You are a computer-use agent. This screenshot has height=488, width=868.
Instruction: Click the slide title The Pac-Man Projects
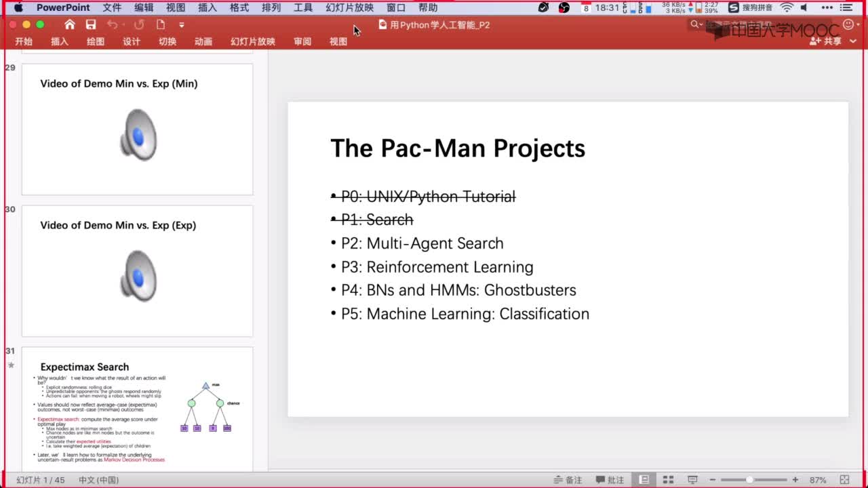[458, 148]
